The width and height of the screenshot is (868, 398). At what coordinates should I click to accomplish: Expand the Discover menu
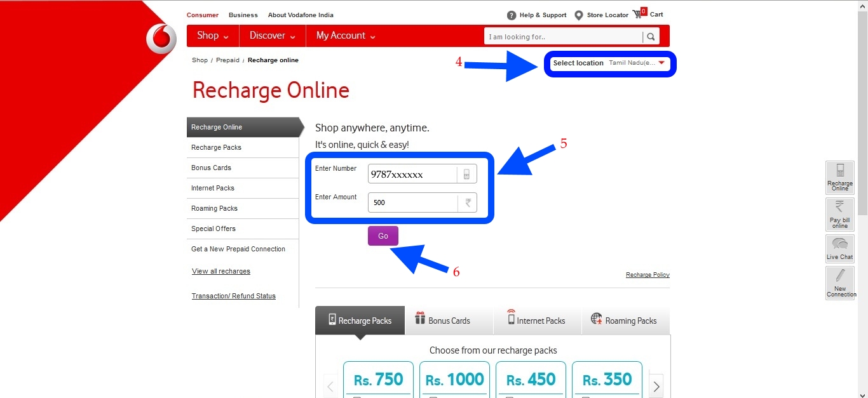[x=273, y=36]
